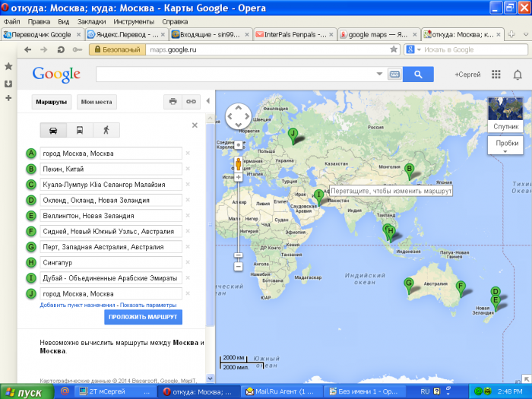Bookmark the page with the star icon

click(393, 49)
